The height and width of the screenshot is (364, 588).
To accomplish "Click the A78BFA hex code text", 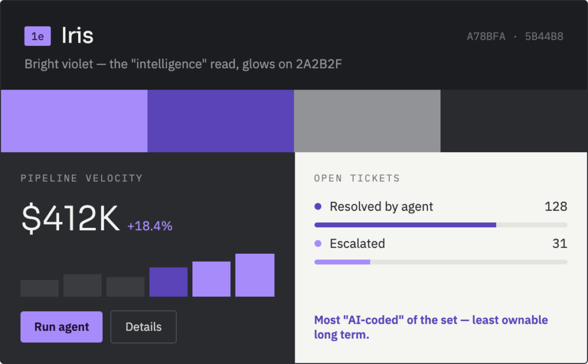I will point(486,36).
